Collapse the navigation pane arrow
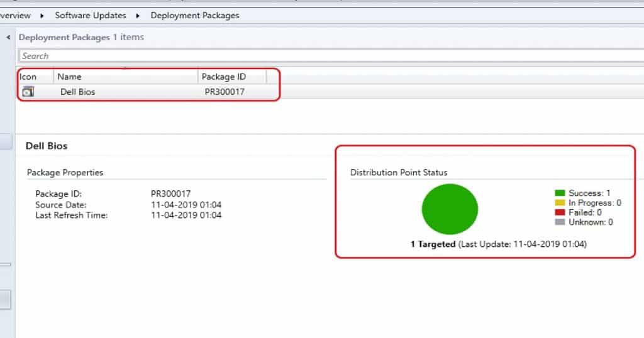The image size is (644, 338). (x=8, y=37)
